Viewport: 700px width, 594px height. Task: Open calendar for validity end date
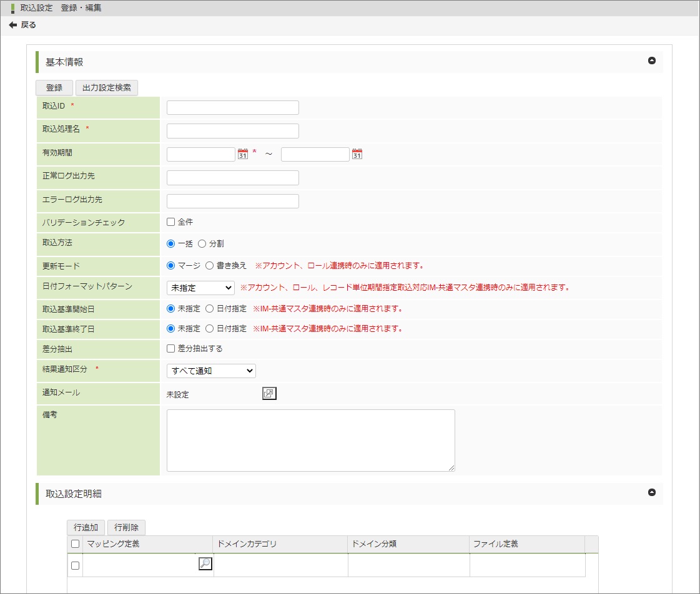357,154
